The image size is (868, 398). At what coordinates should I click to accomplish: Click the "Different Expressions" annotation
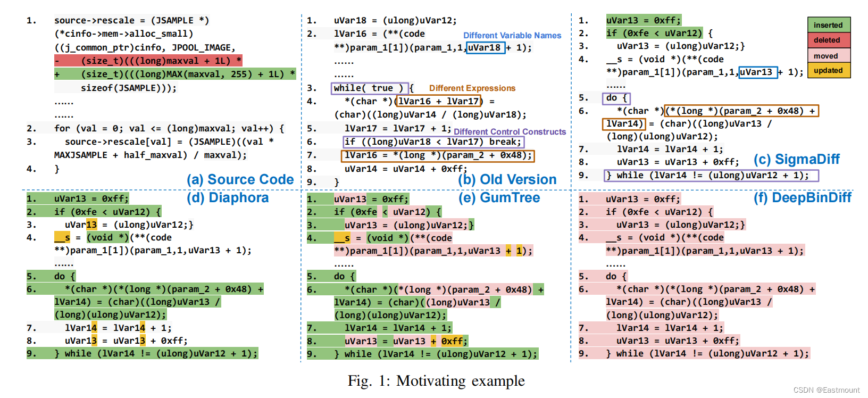[x=472, y=88]
